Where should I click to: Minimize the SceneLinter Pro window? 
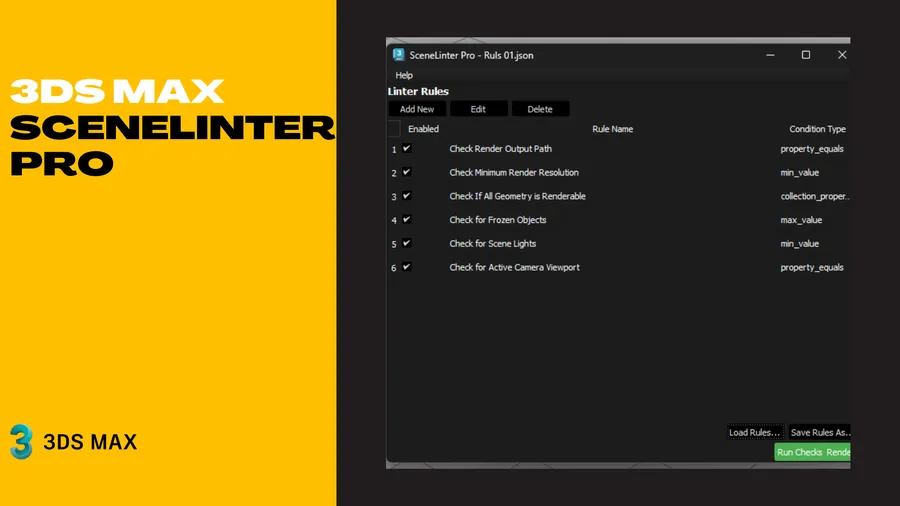tap(770, 55)
